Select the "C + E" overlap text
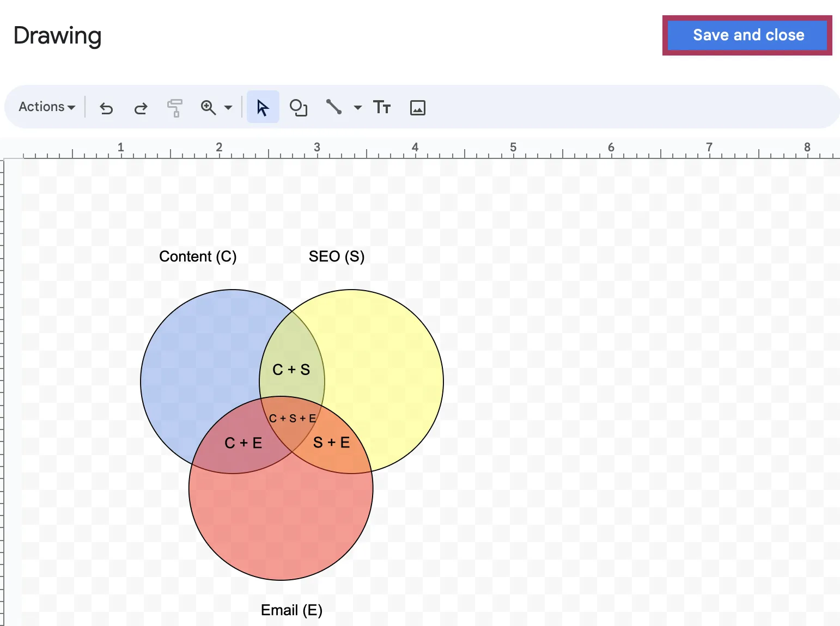840x626 pixels. click(244, 443)
